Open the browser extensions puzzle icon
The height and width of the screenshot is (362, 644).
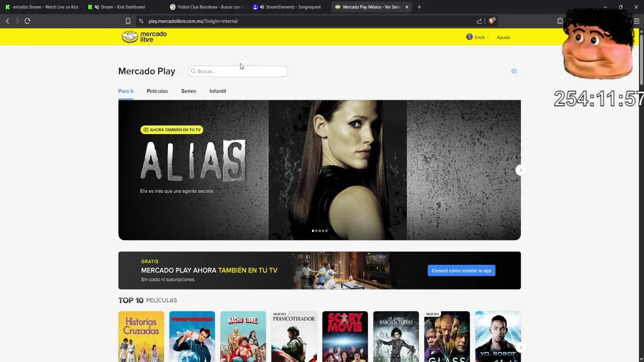[560, 21]
